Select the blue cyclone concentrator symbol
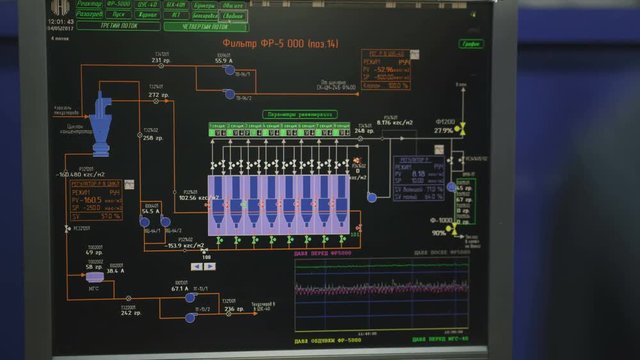The image size is (640, 360). click(x=101, y=124)
